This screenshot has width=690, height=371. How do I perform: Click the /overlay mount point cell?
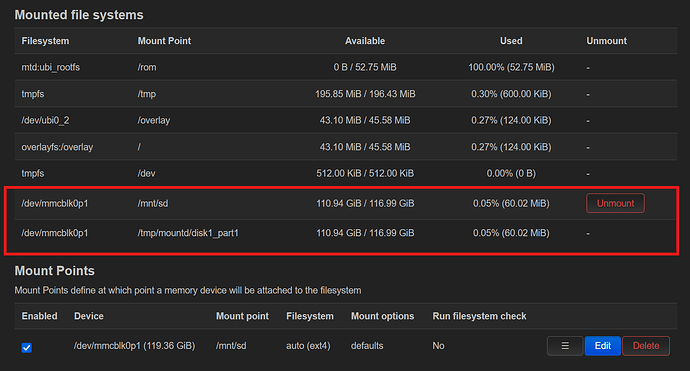(154, 121)
